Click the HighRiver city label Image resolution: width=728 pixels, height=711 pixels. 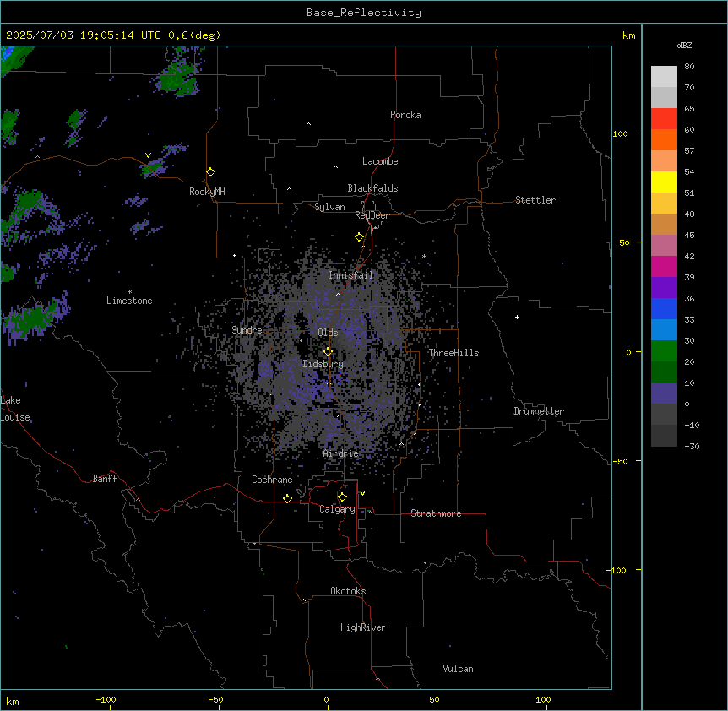click(x=363, y=627)
